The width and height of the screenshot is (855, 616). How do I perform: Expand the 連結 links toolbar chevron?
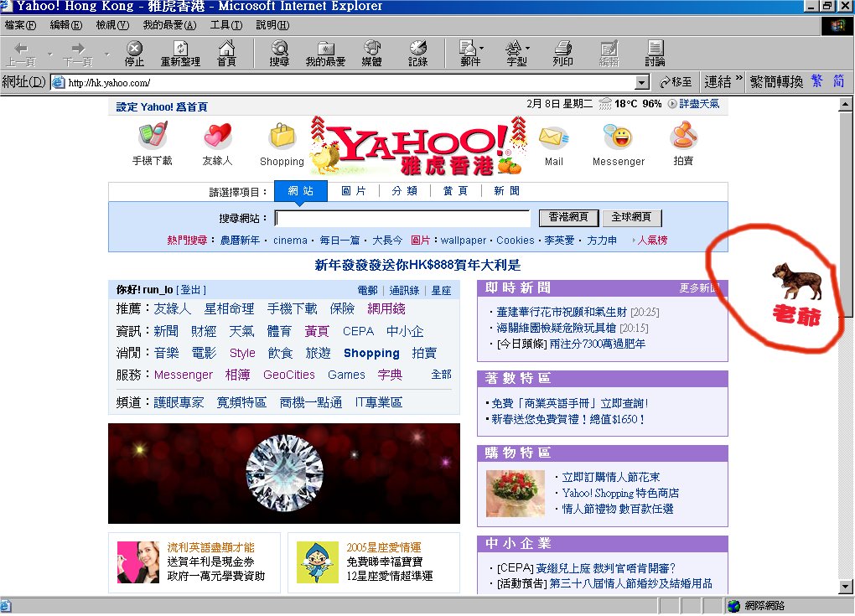(x=738, y=79)
